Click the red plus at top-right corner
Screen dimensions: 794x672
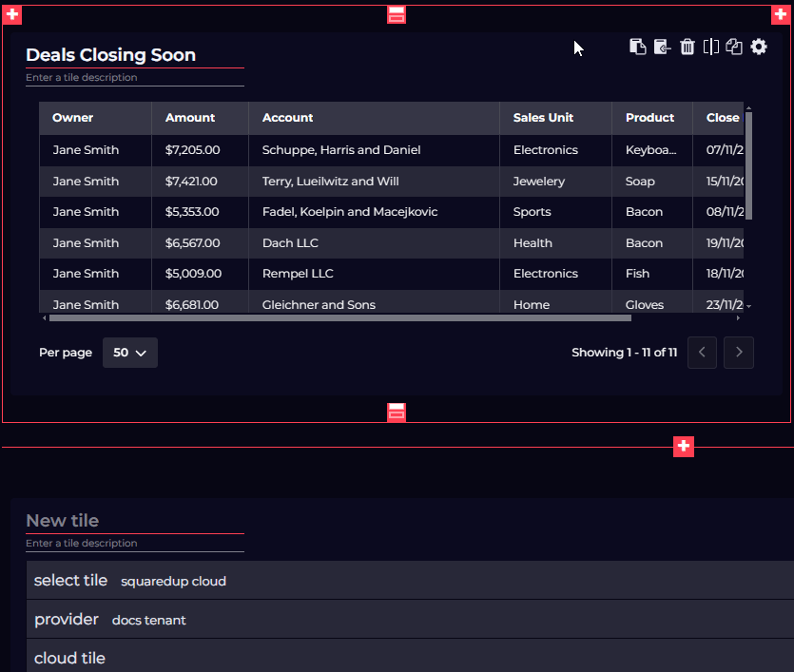[781, 14]
